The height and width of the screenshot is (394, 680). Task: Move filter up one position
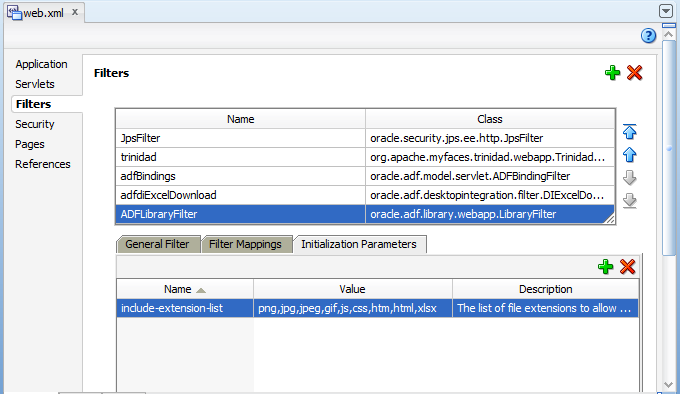[x=630, y=155]
